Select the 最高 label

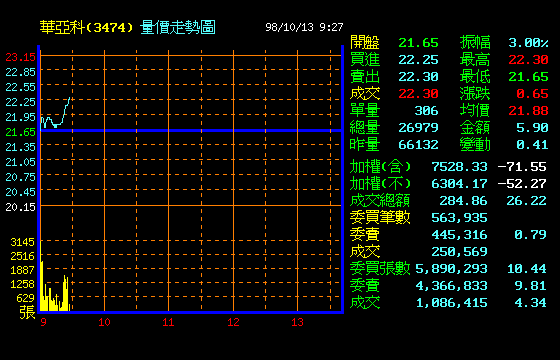475,60
